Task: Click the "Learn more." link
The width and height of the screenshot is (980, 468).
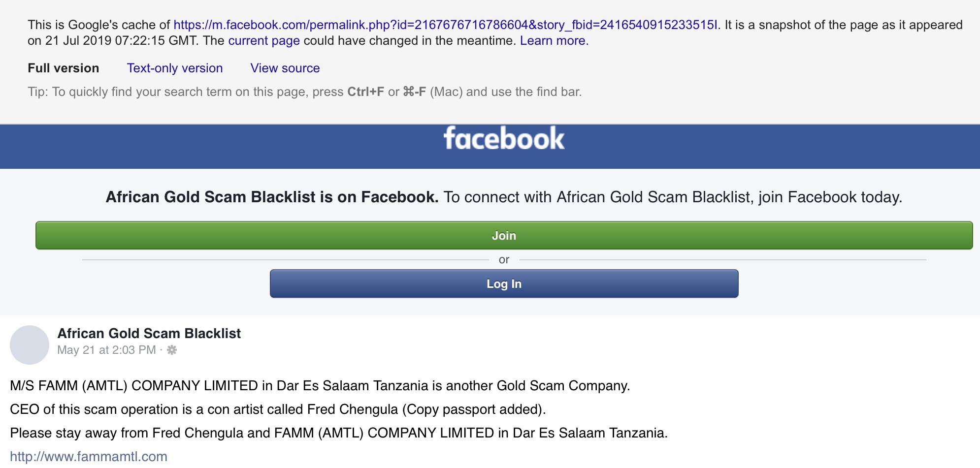Action: [x=554, y=41]
